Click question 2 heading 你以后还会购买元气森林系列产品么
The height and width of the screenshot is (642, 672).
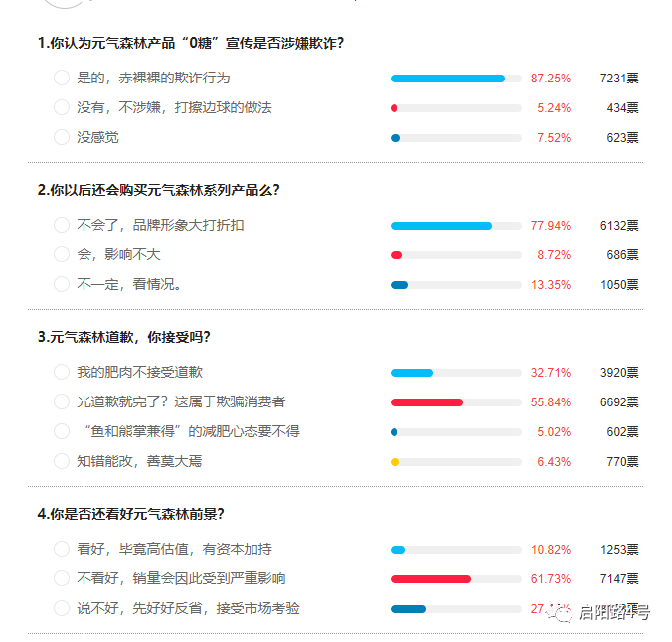click(159, 190)
